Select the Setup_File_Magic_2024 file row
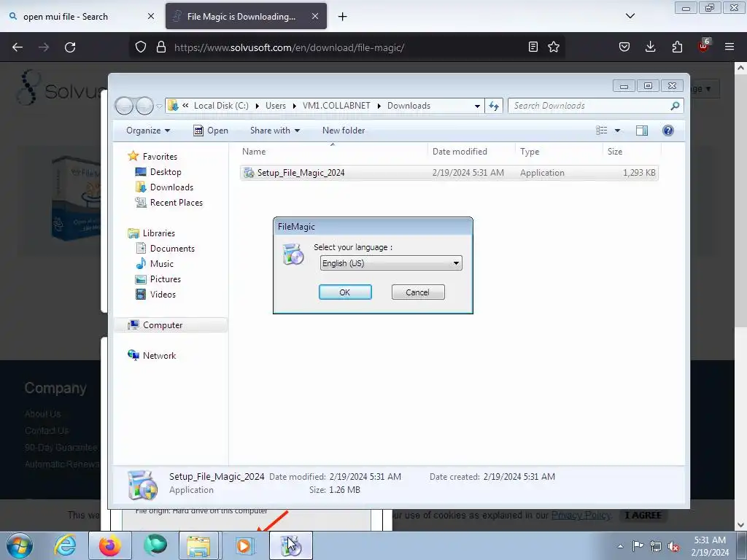The width and height of the screenshot is (747, 560). coord(449,172)
